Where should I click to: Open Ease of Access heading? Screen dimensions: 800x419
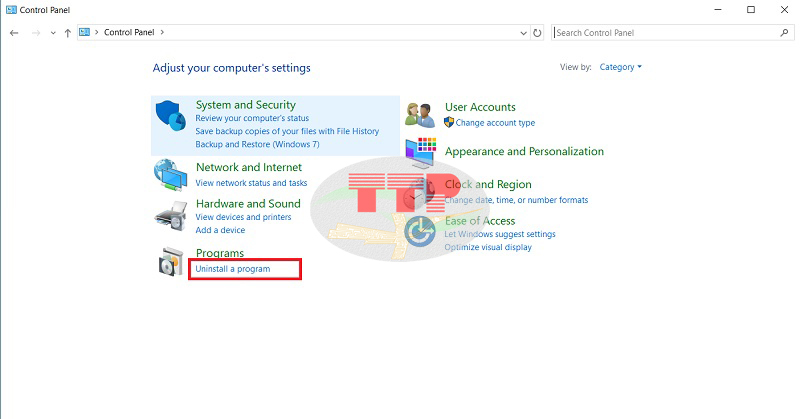click(x=480, y=221)
